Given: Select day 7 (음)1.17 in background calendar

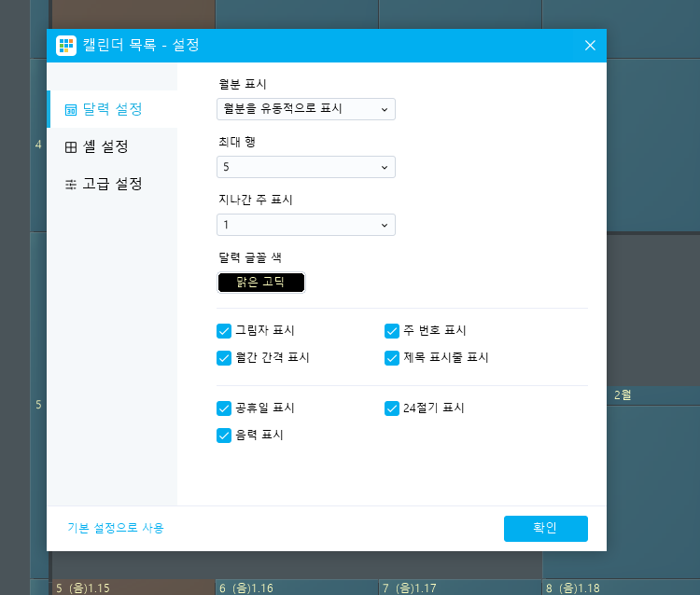Looking at the screenshot, I should coord(410,588).
